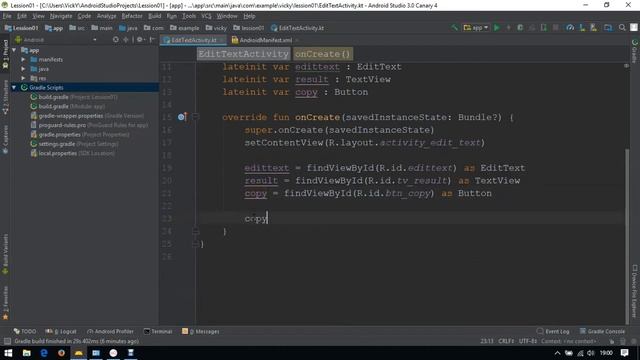Screen dimensions: 640x360
Task: Open Search Everywhere magnifier icon
Action: pyautogui.click(x=622, y=28)
